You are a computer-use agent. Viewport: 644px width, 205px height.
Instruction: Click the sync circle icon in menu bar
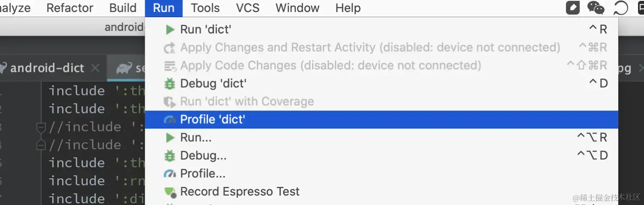pyautogui.click(x=620, y=8)
